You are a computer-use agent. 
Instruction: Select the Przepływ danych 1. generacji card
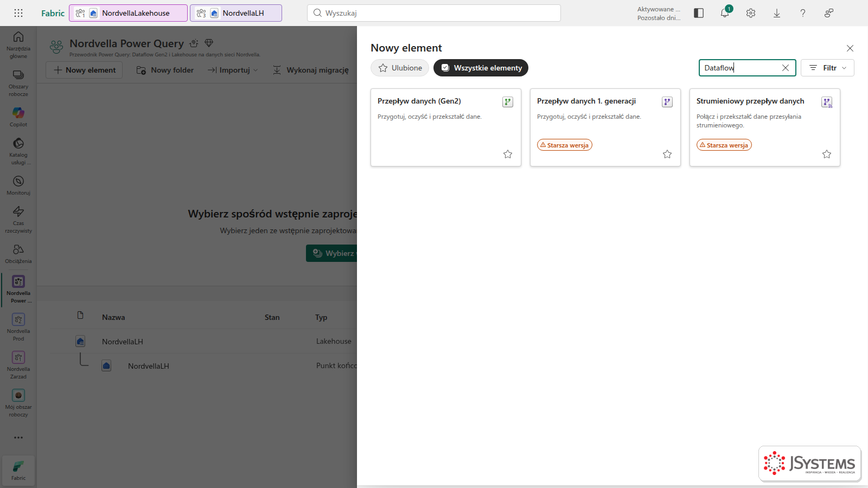pos(605,127)
